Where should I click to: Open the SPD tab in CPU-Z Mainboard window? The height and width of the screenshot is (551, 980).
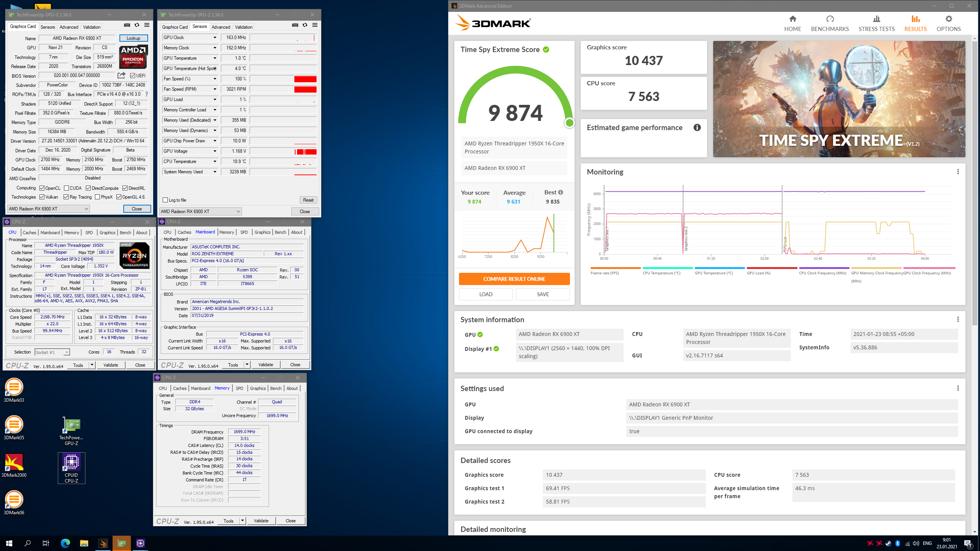[244, 232]
